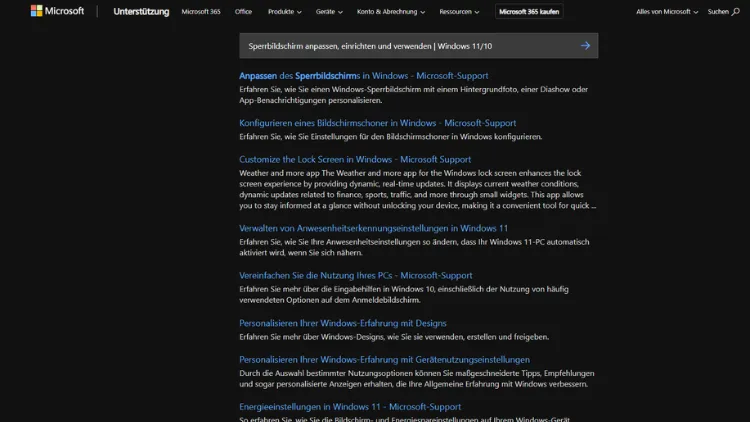Open Verwalten von Anwesenheitserkennungseinstellungen result

pyautogui.click(x=374, y=228)
